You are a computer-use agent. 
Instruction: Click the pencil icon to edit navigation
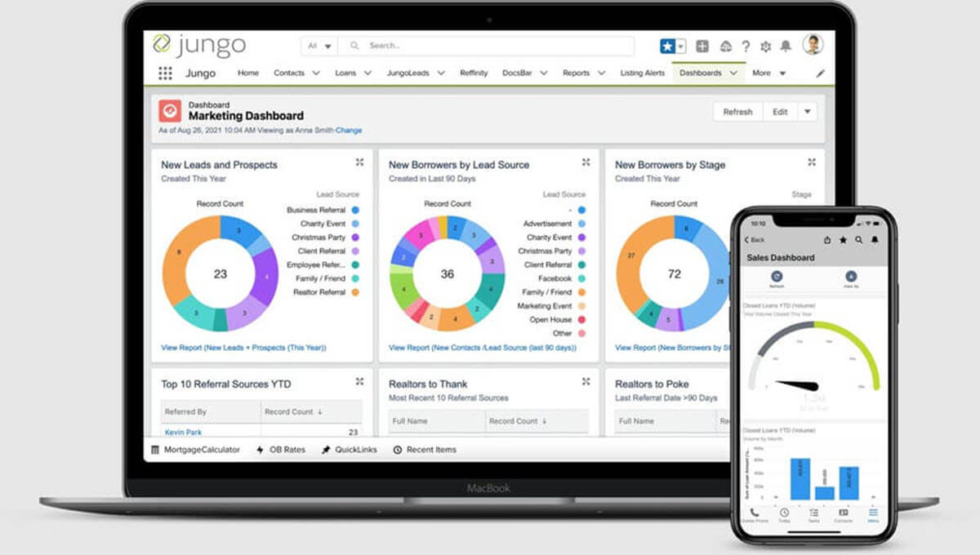(821, 73)
